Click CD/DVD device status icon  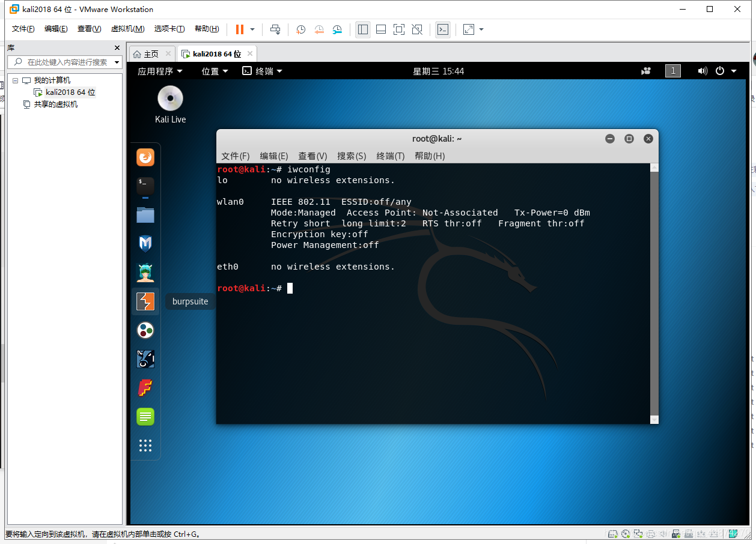[626, 534]
